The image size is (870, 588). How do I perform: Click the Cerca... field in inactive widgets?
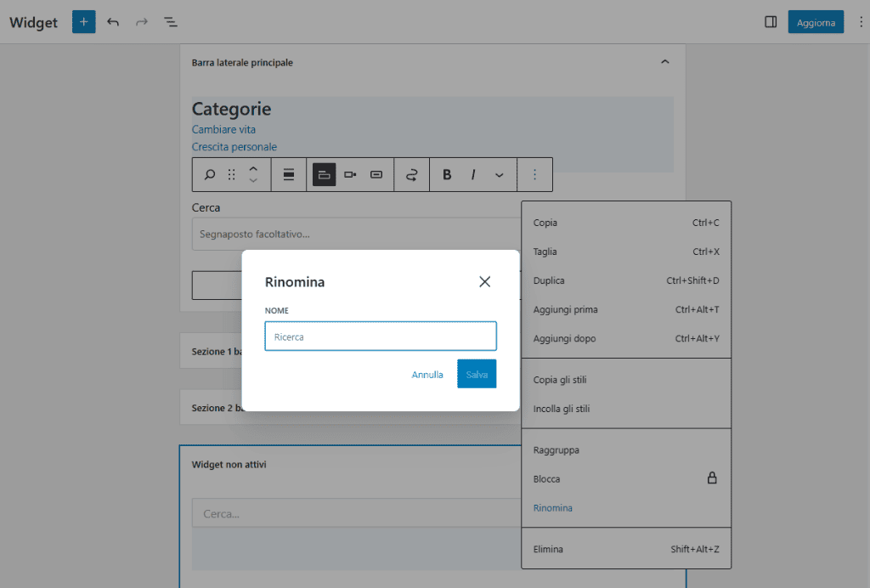click(x=356, y=514)
